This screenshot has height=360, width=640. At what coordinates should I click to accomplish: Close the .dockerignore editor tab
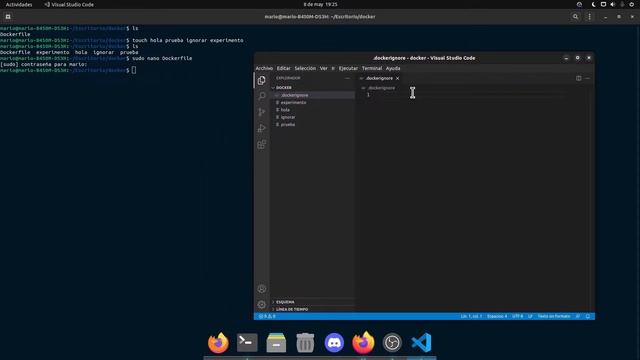click(x=397, y=78)
